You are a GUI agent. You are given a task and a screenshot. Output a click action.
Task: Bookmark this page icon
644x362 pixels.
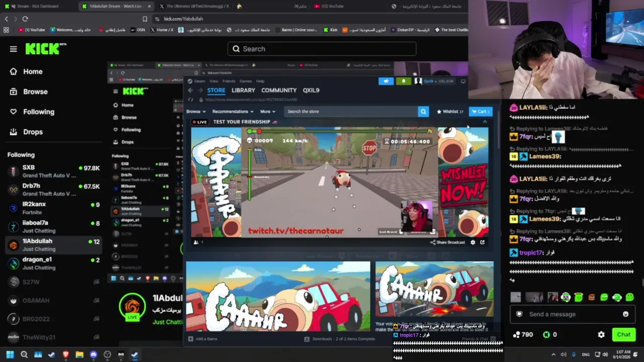(145, 19)
